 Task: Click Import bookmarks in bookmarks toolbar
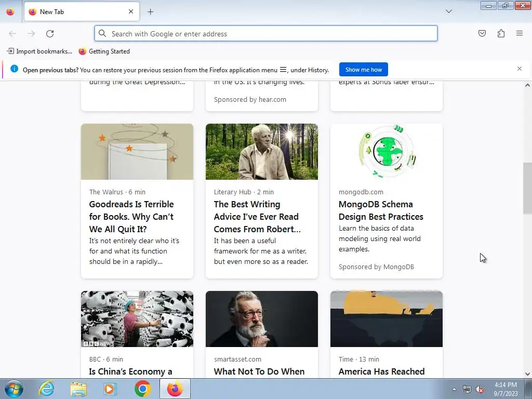point(39,51)
